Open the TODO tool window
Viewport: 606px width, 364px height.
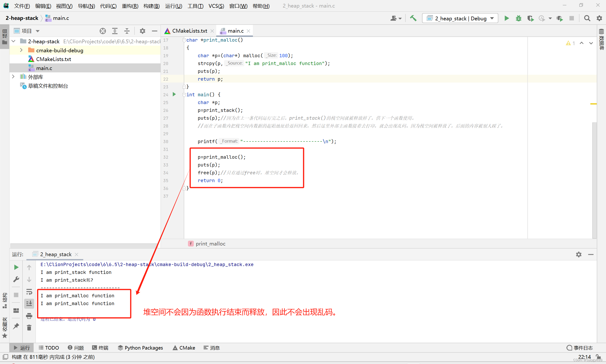pyautogui.click(x=49, y=348)
